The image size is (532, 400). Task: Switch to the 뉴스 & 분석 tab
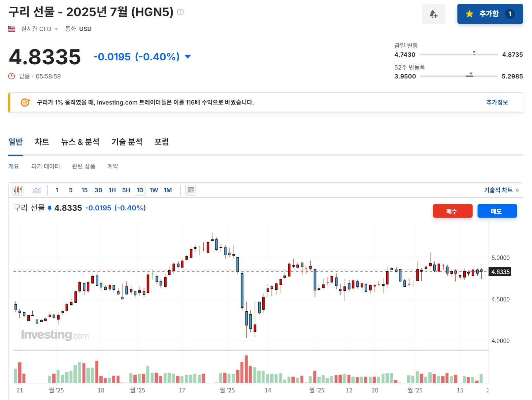point(81,141)
